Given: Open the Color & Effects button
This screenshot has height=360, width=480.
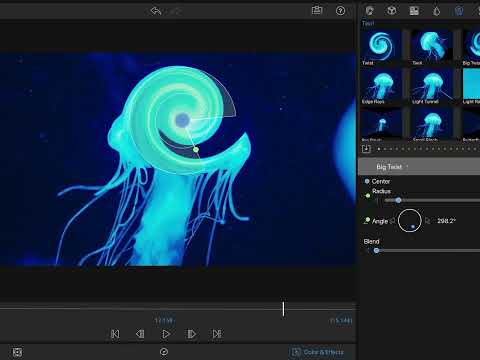Looking at the screenshot, I should coord(318,352).
